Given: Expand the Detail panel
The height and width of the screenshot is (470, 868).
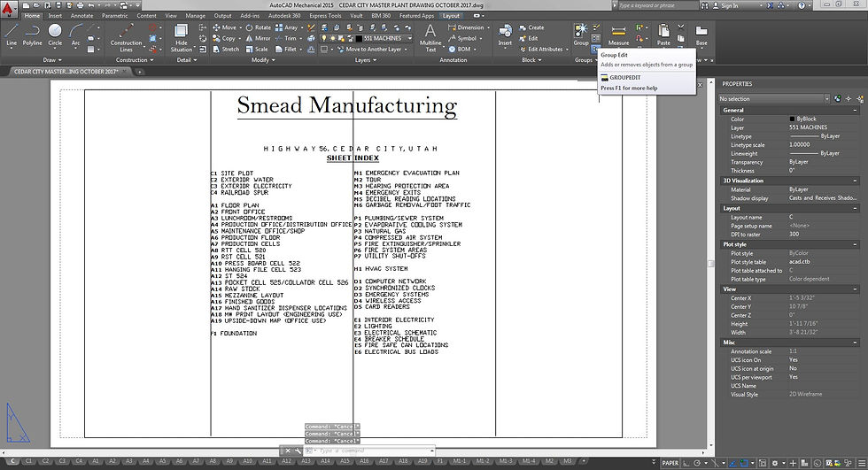Looking at the screenshot, I should pyautogui.click(x=184, y=59).
